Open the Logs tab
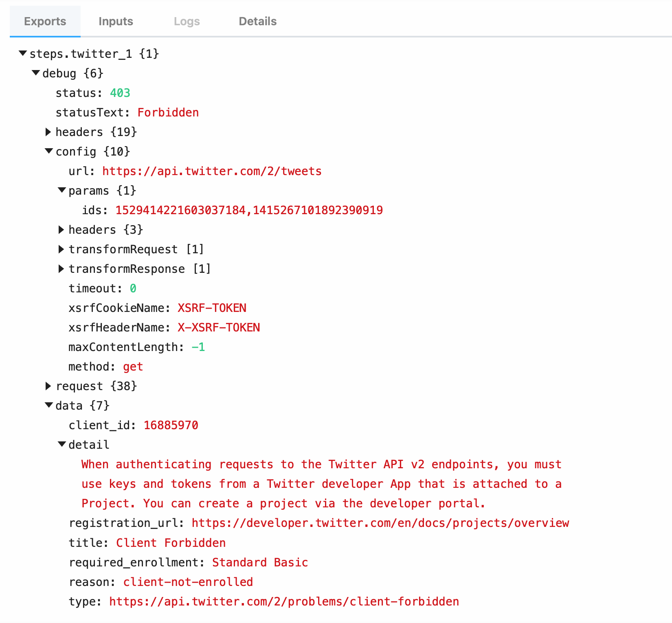 187,21
